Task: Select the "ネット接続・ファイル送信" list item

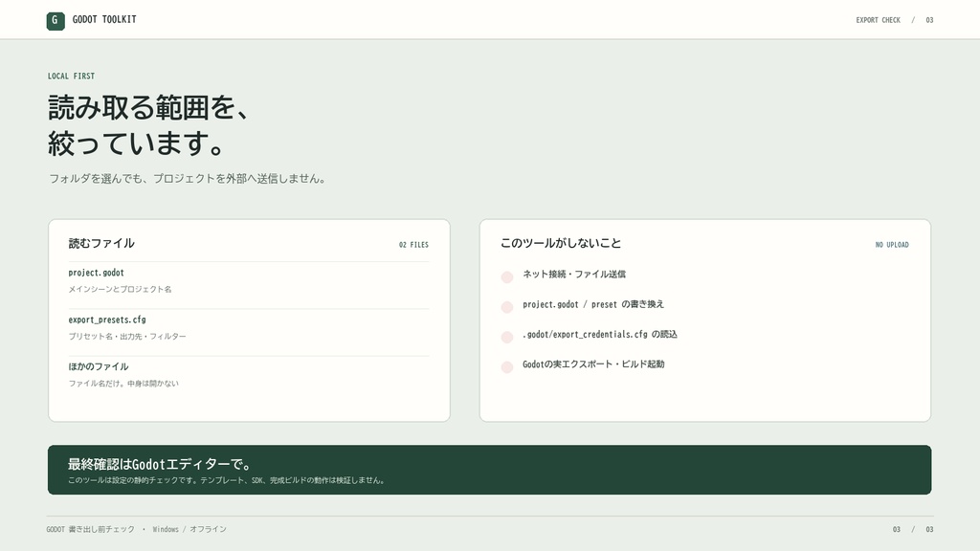Action: 574,275
